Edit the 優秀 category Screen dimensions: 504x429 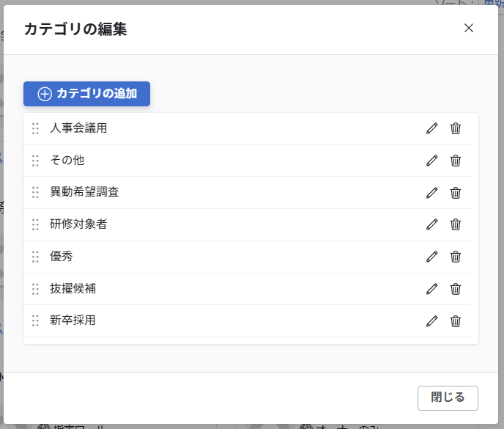(x=431, y=257)
